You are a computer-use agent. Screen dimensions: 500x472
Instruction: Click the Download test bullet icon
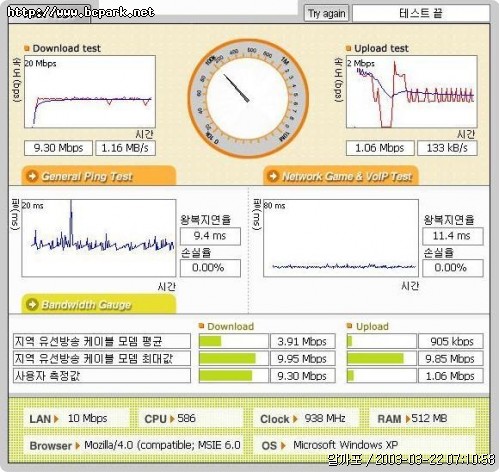(x=27, y=48)
